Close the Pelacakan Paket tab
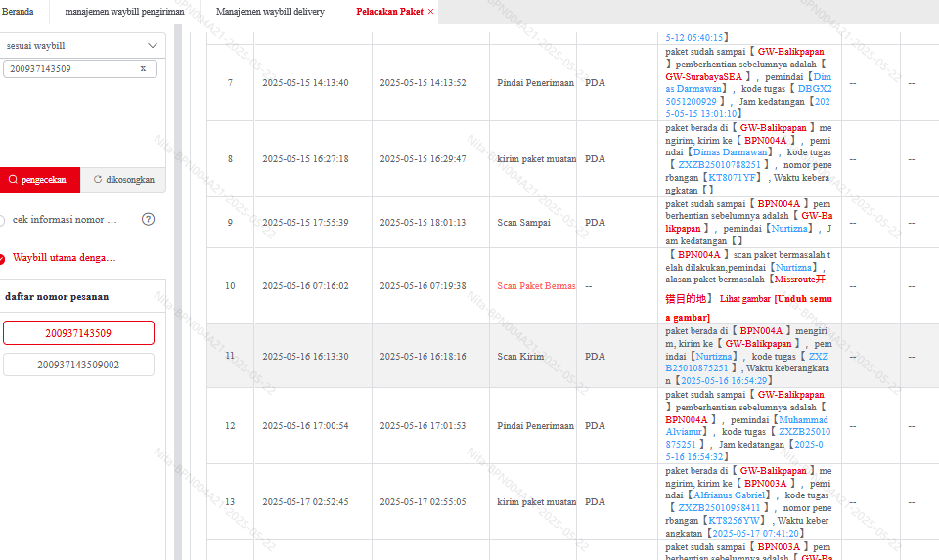 [430, 12]
